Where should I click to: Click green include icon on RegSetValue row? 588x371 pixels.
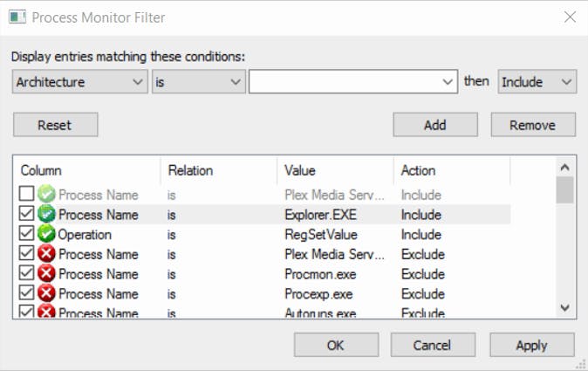point(47,235)
